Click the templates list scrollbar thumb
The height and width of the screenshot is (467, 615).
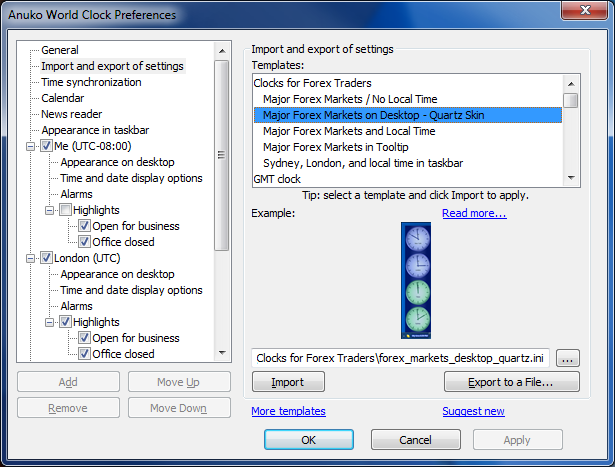(570, 100)
